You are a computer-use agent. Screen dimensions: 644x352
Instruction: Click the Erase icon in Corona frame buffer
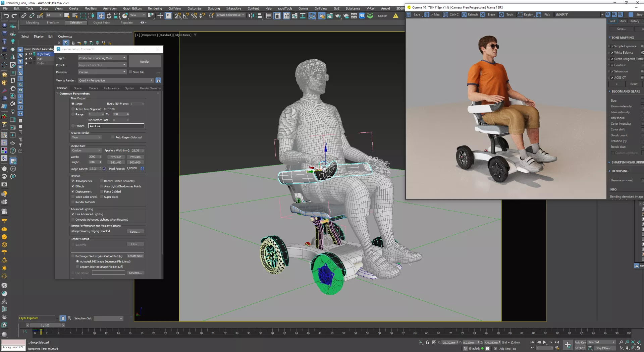click(483, 15)
